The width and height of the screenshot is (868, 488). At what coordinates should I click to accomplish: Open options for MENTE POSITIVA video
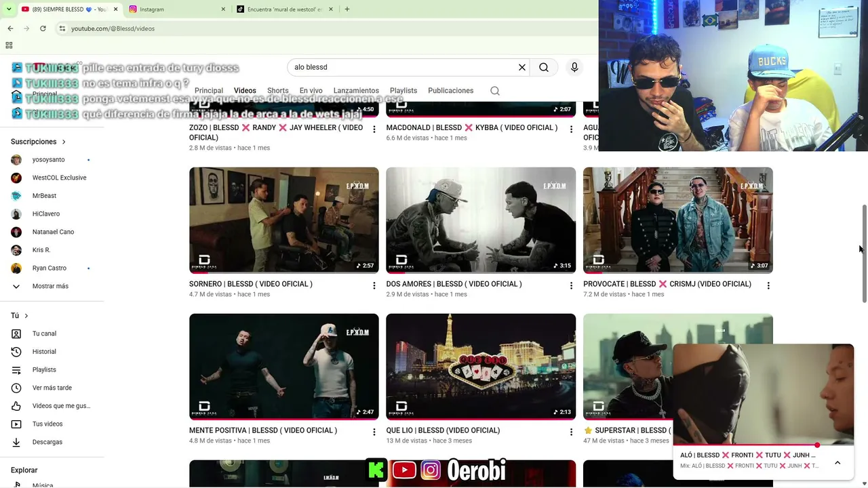[374, 432]
